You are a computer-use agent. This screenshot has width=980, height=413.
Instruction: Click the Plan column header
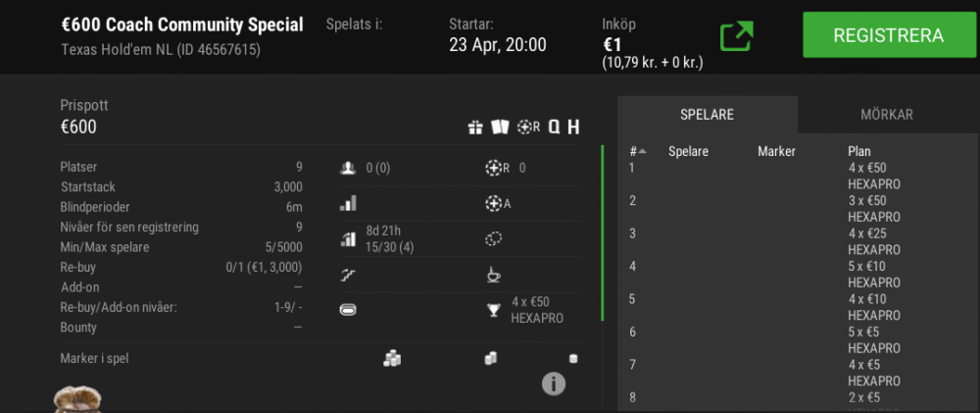pyautogui.click(x=858, y=152)
